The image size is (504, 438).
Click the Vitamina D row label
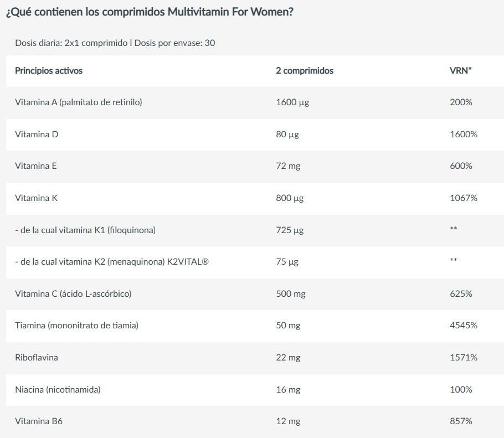click(37, 135)
